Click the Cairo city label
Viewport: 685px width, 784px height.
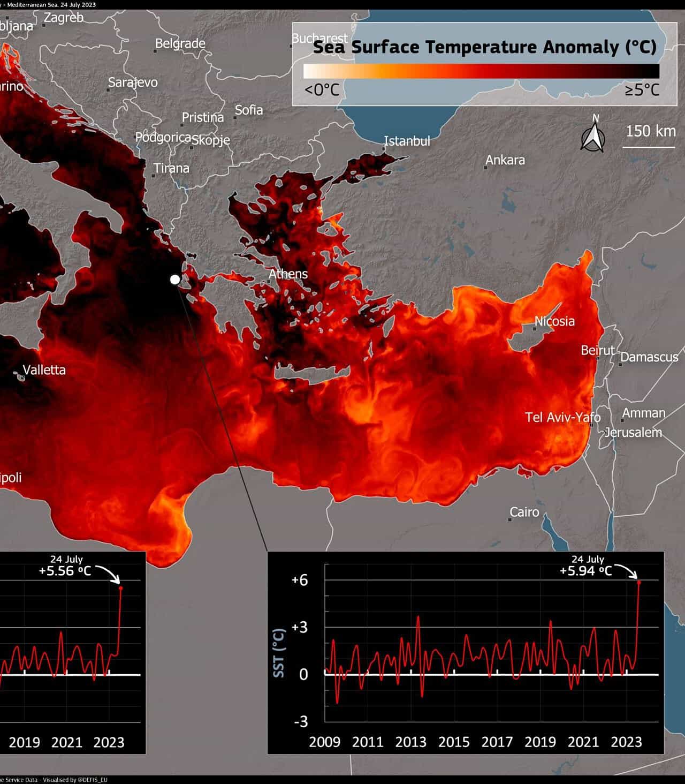click(524, 512)
